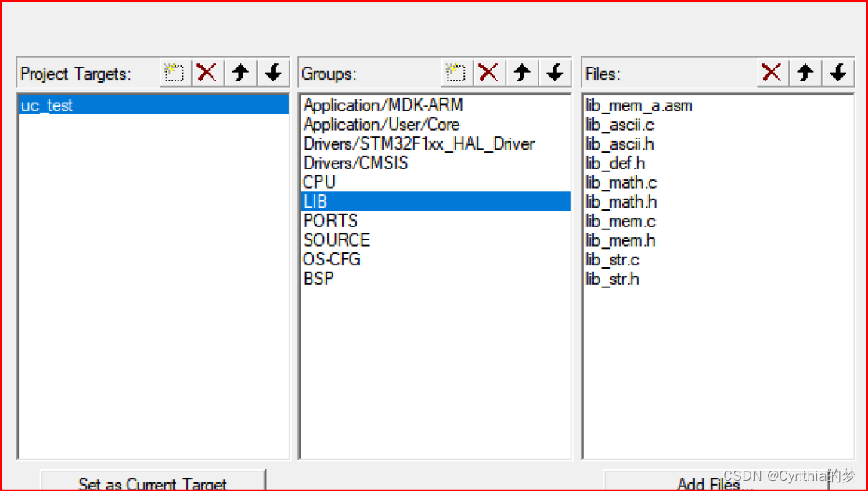Add a new Group to the project
Image resolution: width=868 pixels, height=491 pixels.
[456, 73]
